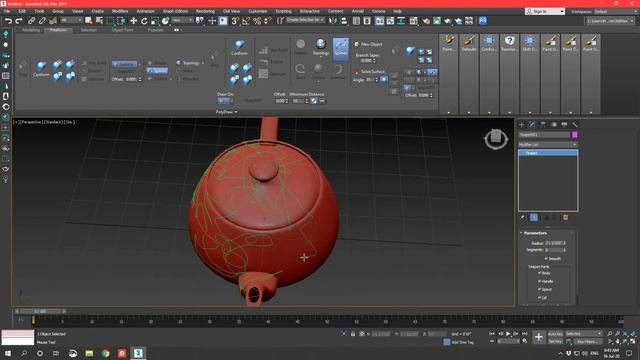Open the Motion tab in command panel
Screen dimensions: 640x360
click(554, 124)
